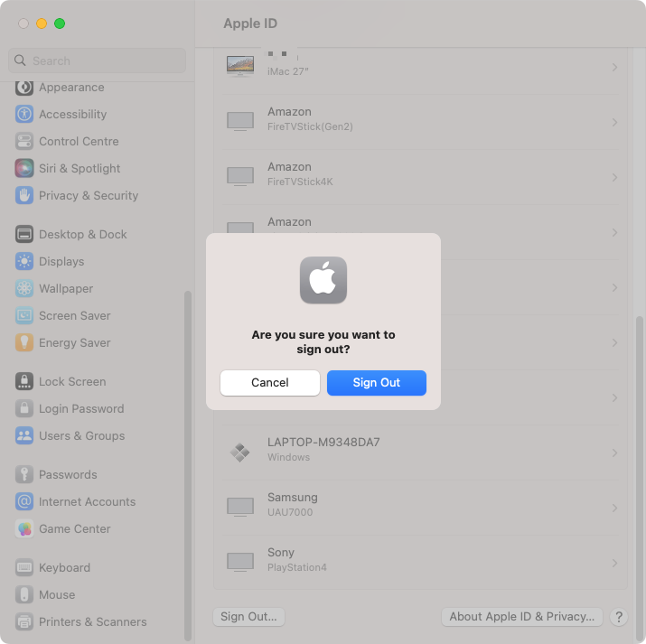
Task: Click the Passwords key icon
Action: 24,475
